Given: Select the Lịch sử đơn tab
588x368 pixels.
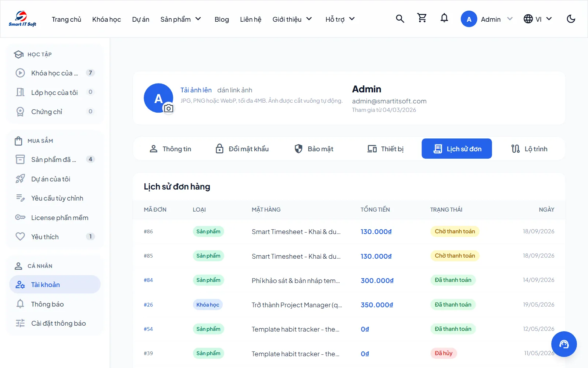Looking at the screenshot, I should (457, 149).
